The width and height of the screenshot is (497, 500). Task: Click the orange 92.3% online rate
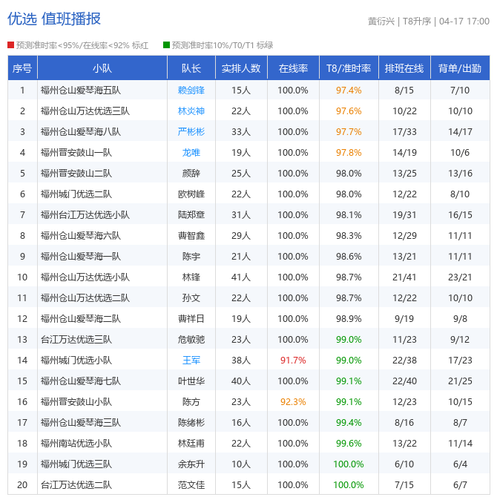pyautogui.click(x=293, y=402)
